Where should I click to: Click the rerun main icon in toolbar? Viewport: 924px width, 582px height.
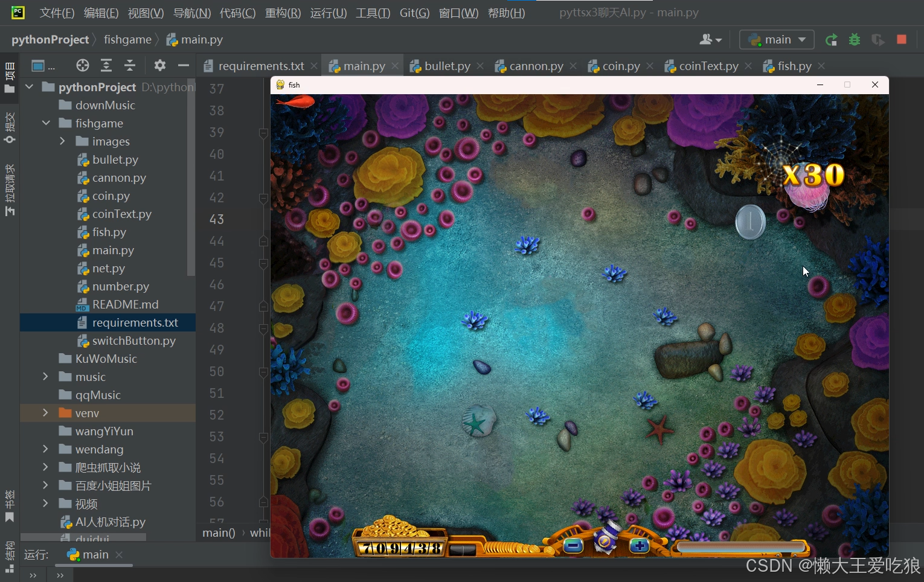click(832, 40)
